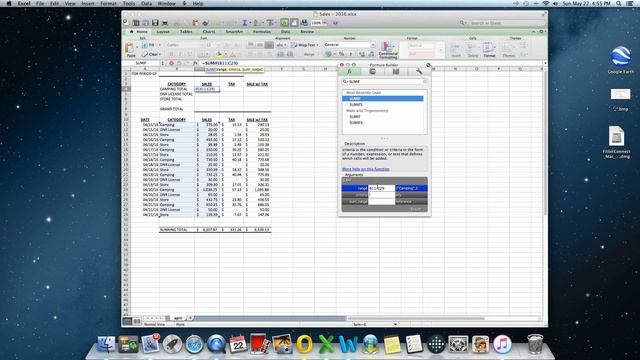
Task: Open the Data ribbon tab
Action: [285, 31]
